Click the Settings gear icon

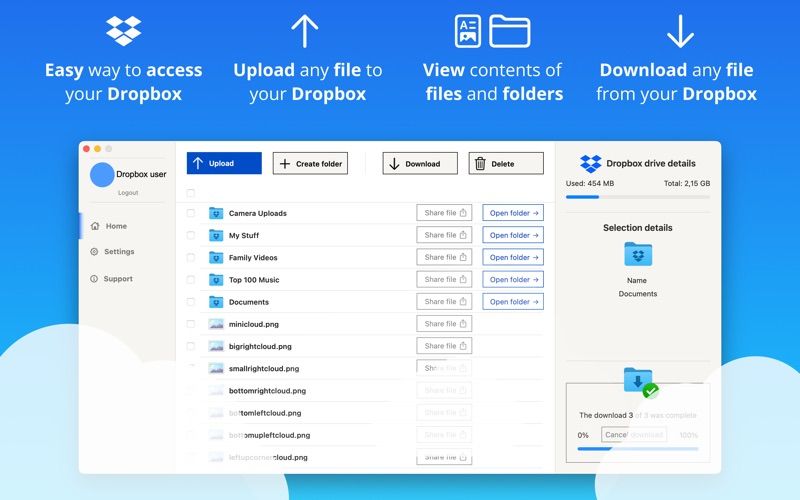click(94, 252)
